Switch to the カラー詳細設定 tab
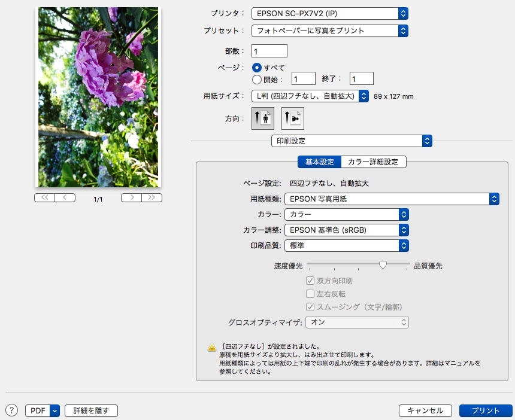This screenshot has width=515, height=420. [x=374, y=162]
